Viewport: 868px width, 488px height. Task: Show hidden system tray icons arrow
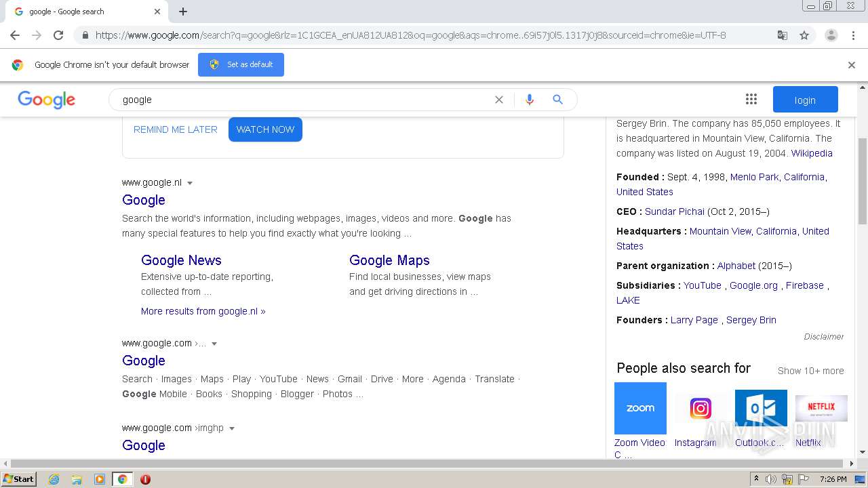point(756,479)
